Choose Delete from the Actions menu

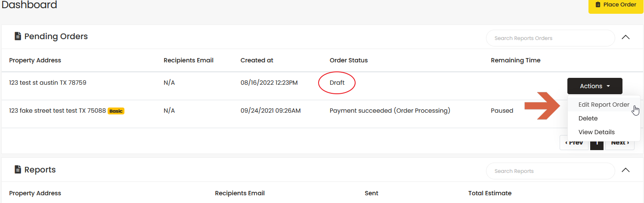(588, 118)
